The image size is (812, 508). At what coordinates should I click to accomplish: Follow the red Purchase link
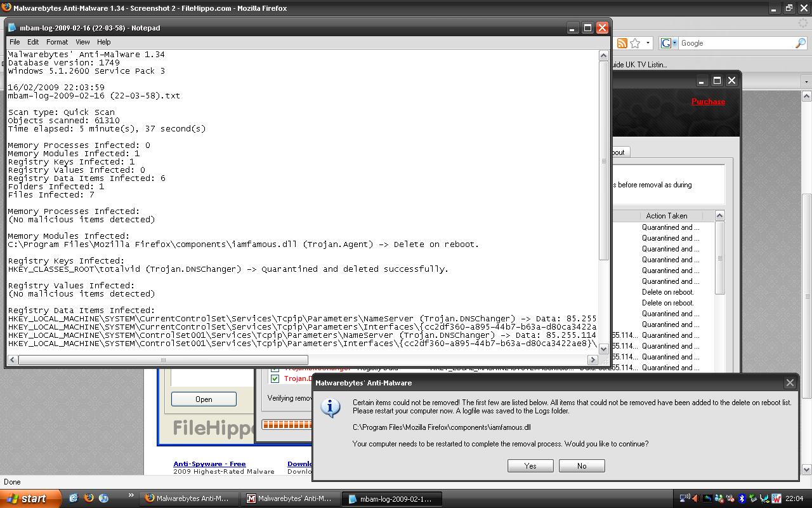708,102
